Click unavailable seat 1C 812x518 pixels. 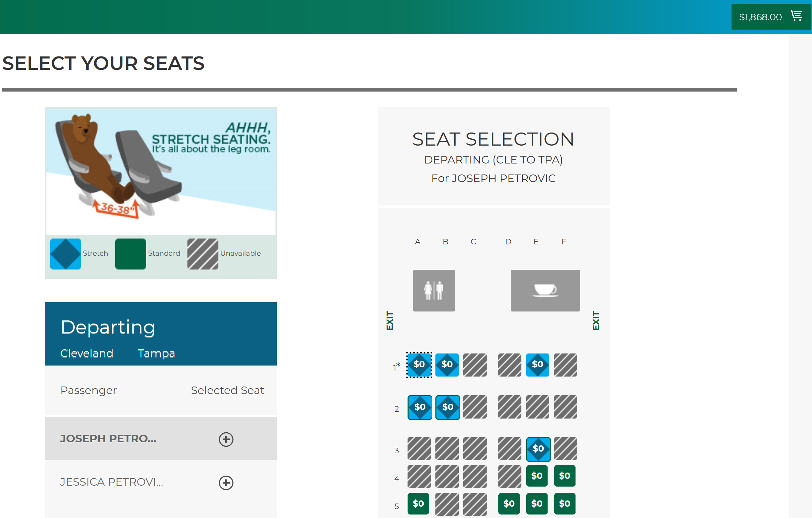point(475,365)
